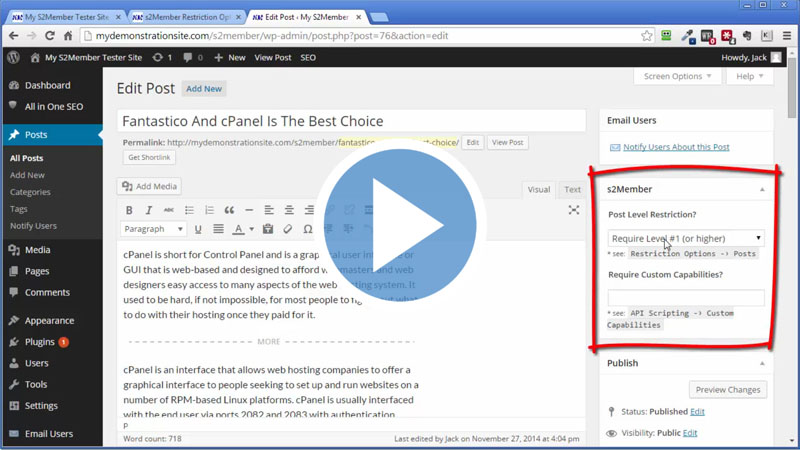Click the Bold formatting icon

[129, 210]
